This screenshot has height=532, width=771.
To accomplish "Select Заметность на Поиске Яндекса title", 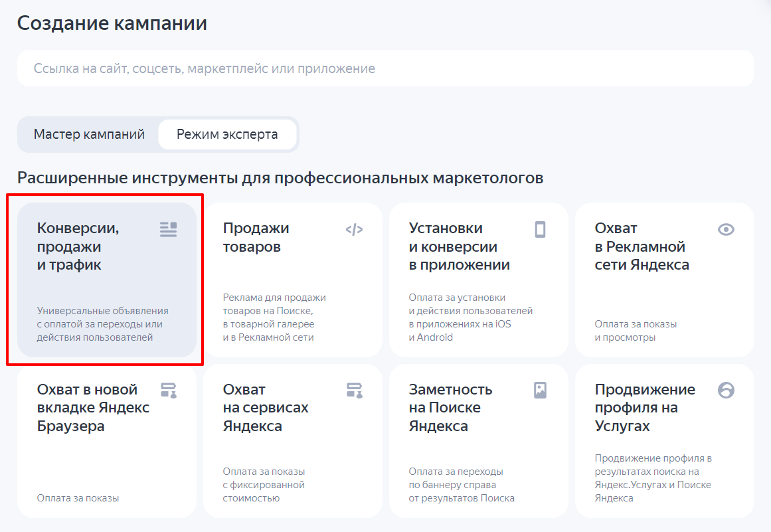I will (450, 408).
